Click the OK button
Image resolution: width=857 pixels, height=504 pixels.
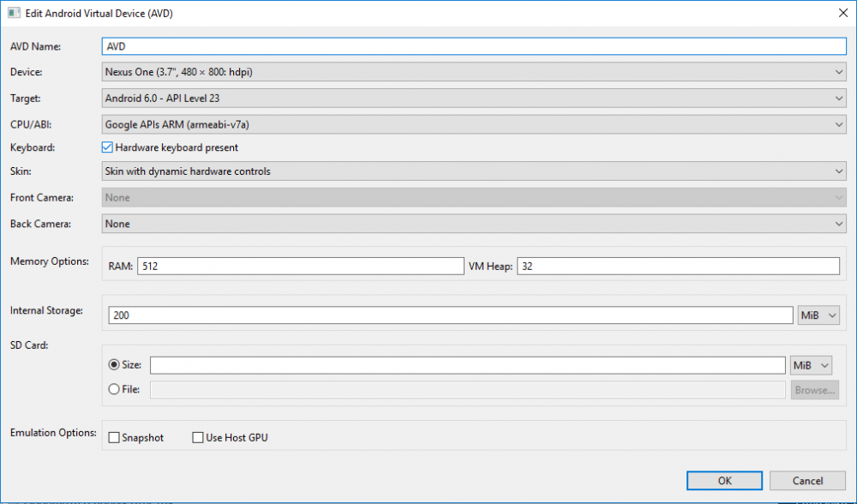[724, 481]
